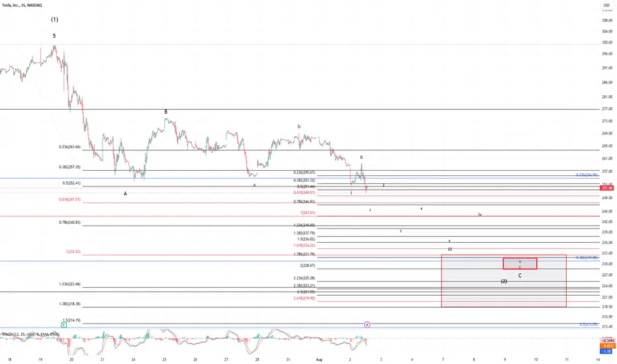The image size is (617, 364).
Task: Click the blue -1.18 signal label
Action: [607, 351]
